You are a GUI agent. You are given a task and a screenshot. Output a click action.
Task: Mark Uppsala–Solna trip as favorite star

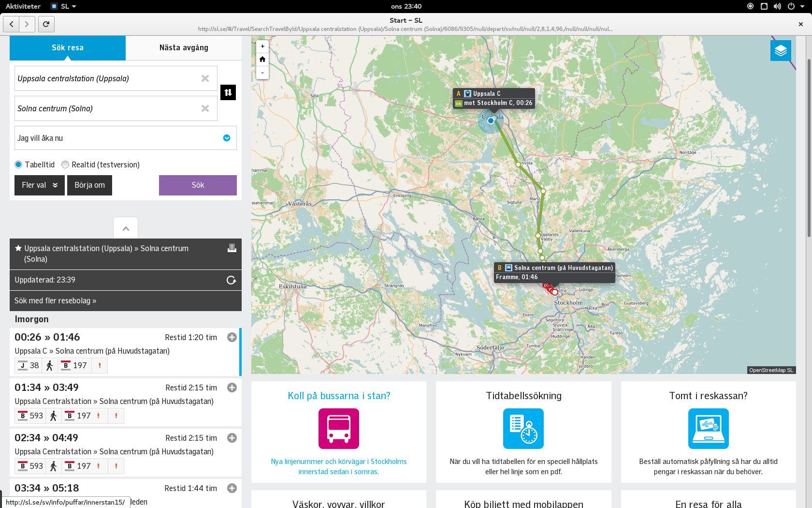[x=18, y=248]
